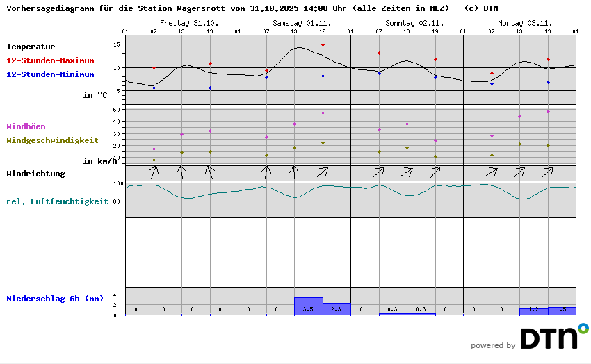Click the 3.5 mm precipitation bar
Image resolution: width=591 pixels, height=364 pixels.
tap(308, 306)
